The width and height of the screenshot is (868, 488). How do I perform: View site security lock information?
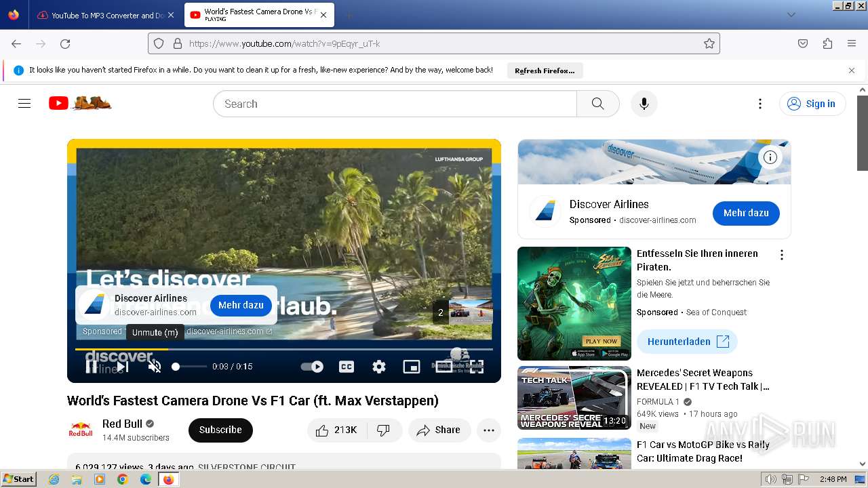[177, 43]
